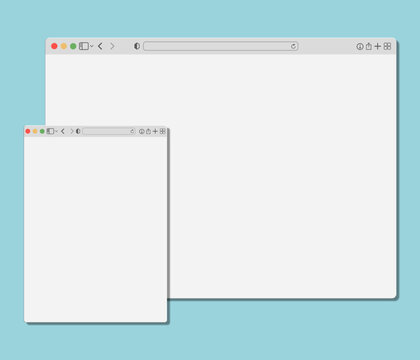The image size is (420, 360).
Task: Show the tab overview grid in small window
Action: pos(162,131)
